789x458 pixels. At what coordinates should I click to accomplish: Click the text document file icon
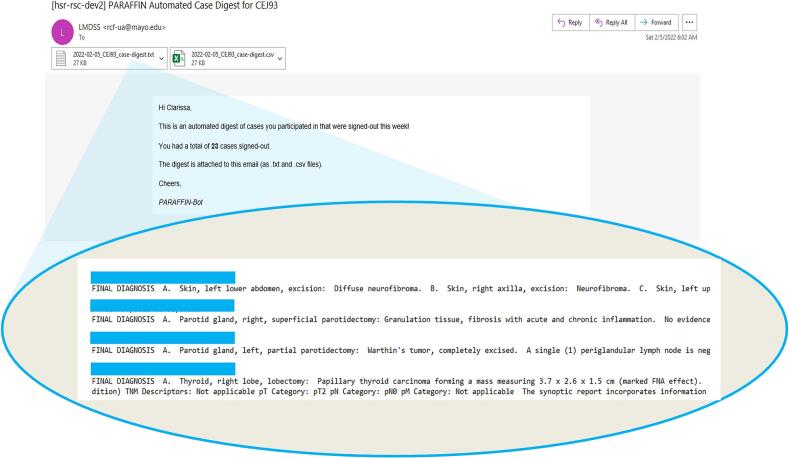pyautogui.click(x=61, y=58)
